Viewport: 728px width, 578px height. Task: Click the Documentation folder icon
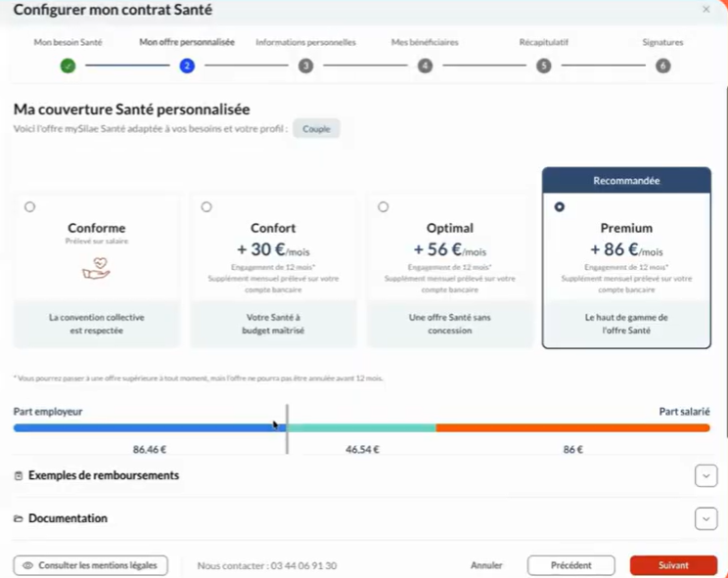click(19, 518)
